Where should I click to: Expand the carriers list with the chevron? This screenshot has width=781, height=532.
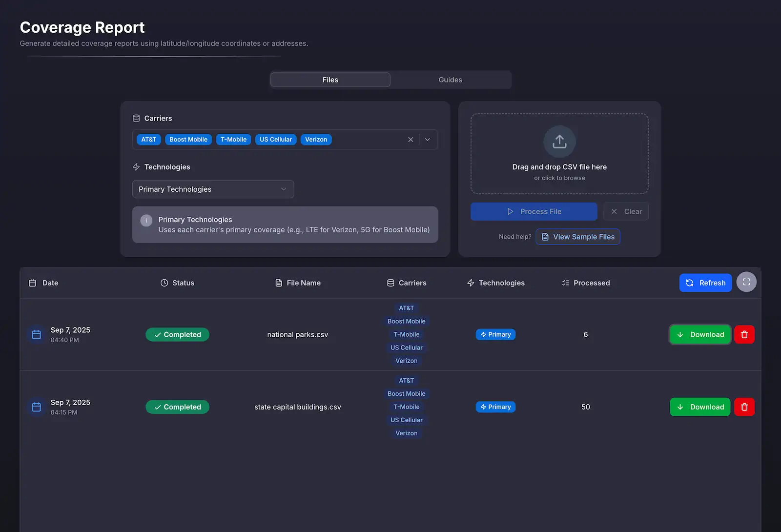[x=427, y=140]
